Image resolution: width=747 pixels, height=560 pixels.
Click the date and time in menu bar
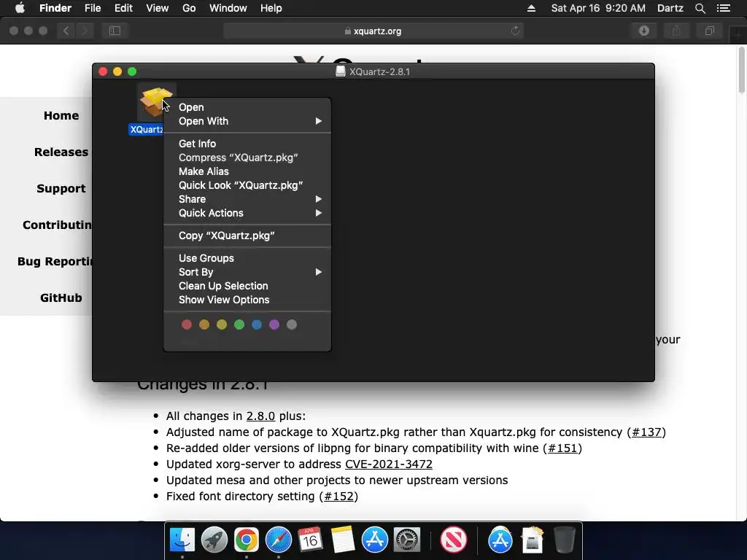point(598,8)
